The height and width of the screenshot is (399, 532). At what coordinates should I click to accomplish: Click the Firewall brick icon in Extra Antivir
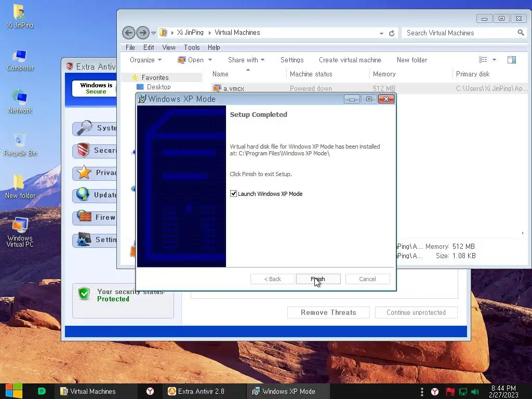tap(84, 217)
